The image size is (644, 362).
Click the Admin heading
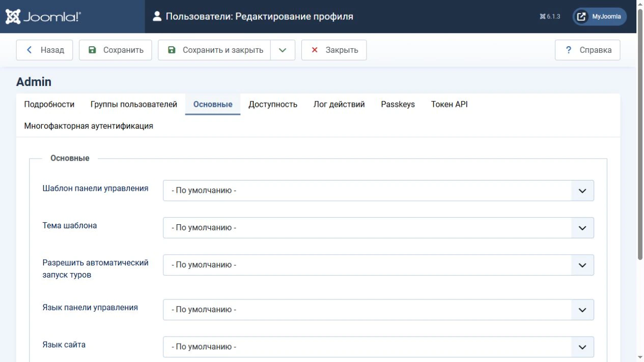[34, 82]
